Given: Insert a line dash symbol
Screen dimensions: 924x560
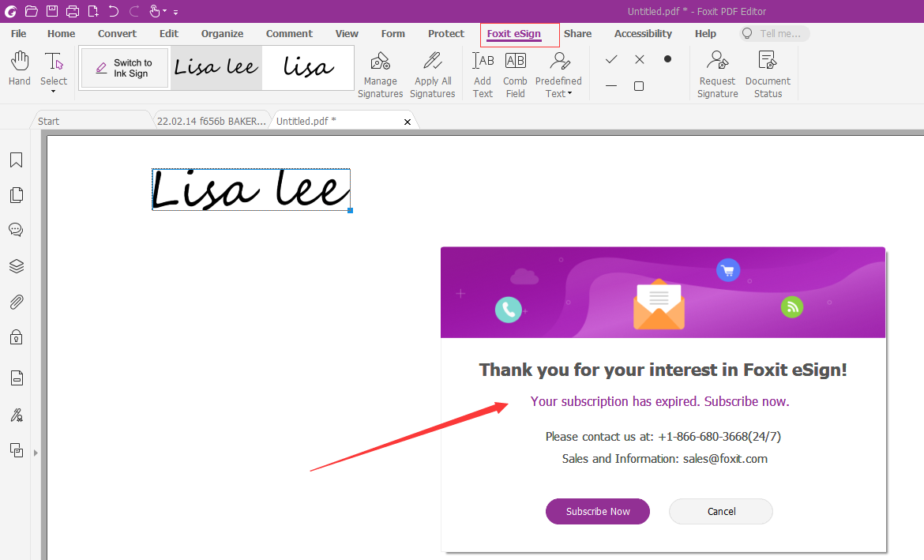Looking at the screenshot, I should coord(611,86).
